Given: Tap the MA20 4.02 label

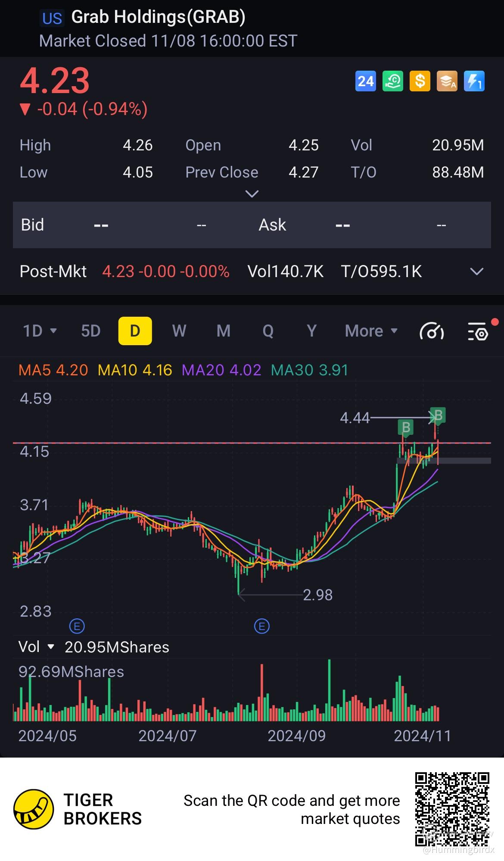Looking at the screenshot, I should 221,370.
